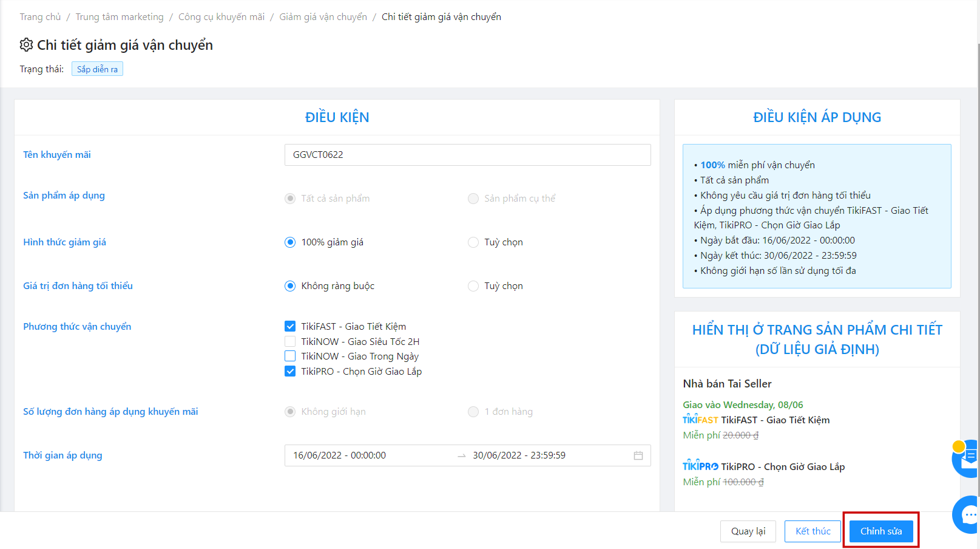980x549 pixels.
Task: Click the 'Tên khuyến mãi' label
Action: click(57, 155)
